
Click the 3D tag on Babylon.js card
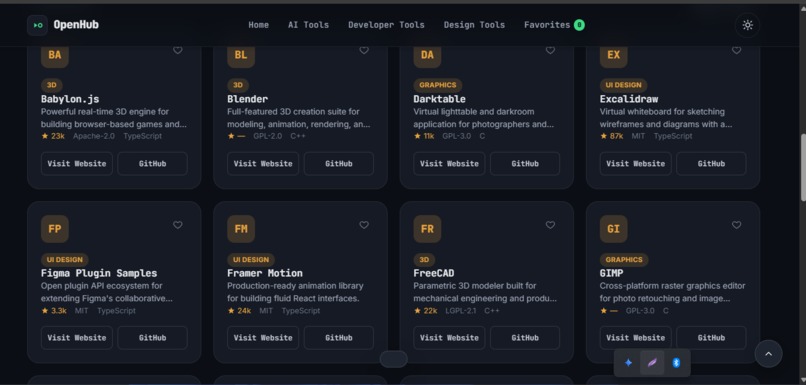(x=52, y=85)
